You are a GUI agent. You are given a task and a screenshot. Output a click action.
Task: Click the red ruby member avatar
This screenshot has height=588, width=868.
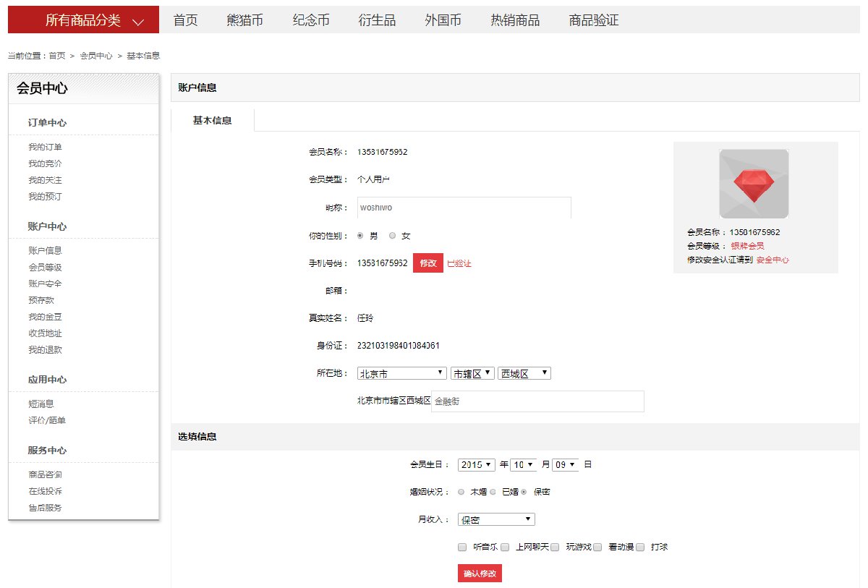pos(754,184)
